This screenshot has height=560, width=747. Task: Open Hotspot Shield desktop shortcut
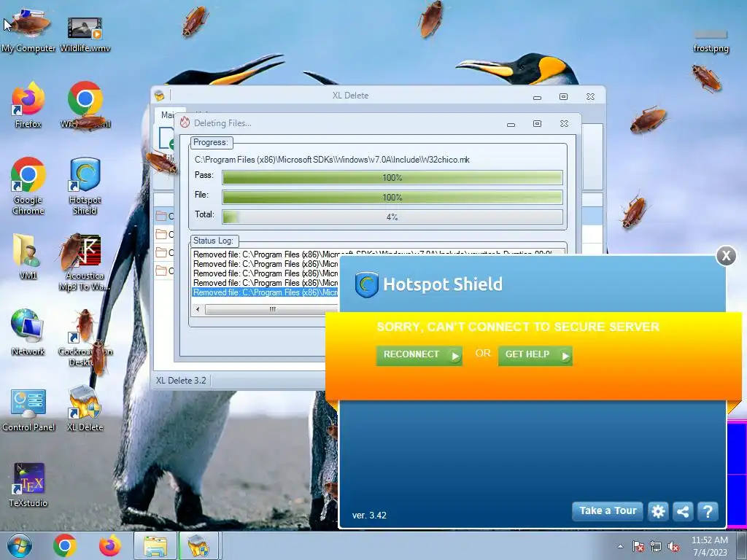coord(85,186)
